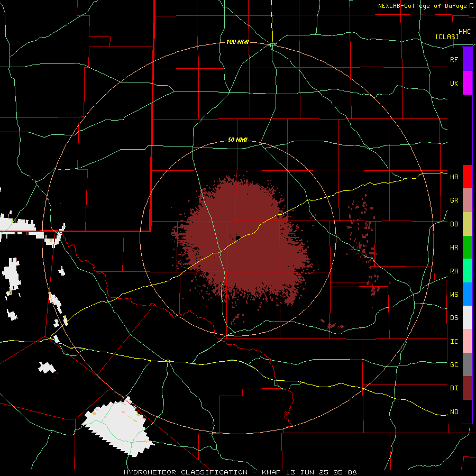This screenshot has height=476, width=476.
Task: Click the "GR" legend label
Action: [x=454, y=200]
